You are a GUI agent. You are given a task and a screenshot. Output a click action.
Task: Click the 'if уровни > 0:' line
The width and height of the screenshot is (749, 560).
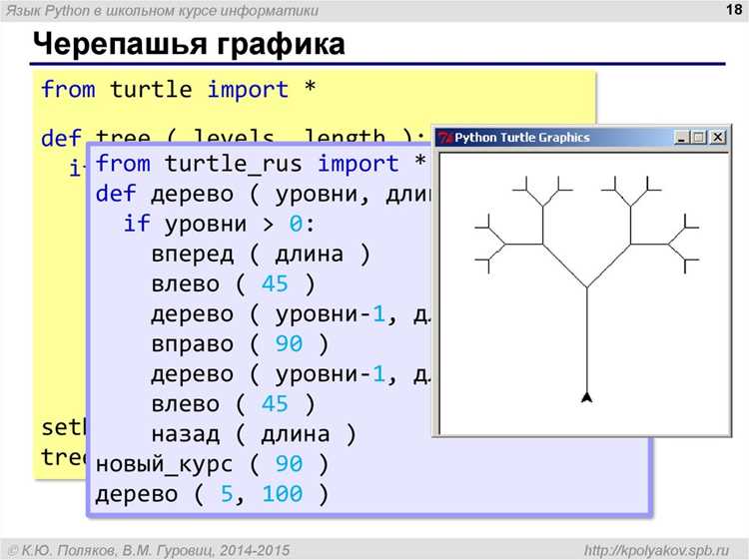tap(219, 224)
